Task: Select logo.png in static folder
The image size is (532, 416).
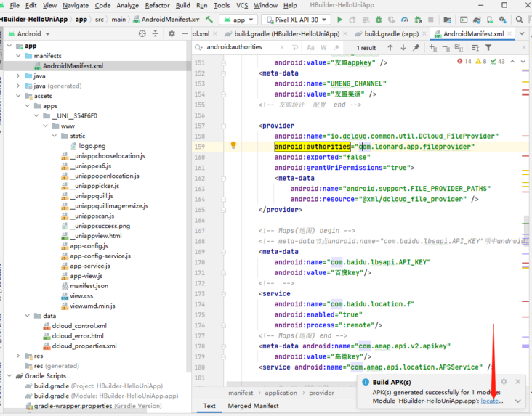Action: [92, 146]
